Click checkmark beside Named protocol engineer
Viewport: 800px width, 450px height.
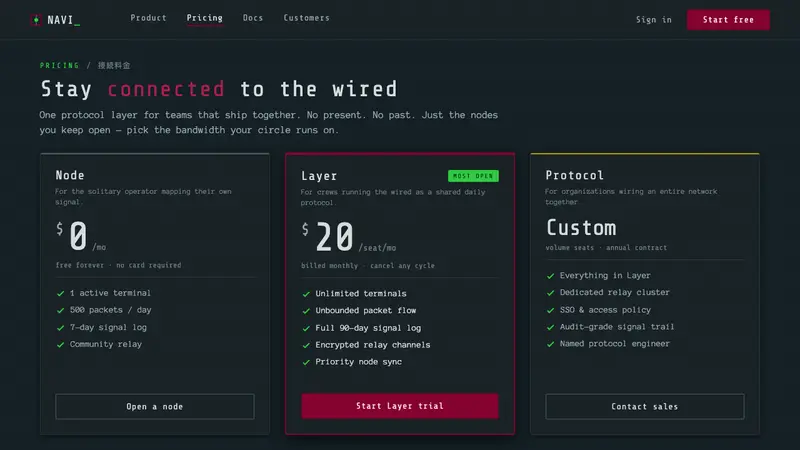[x=551, y=344]
